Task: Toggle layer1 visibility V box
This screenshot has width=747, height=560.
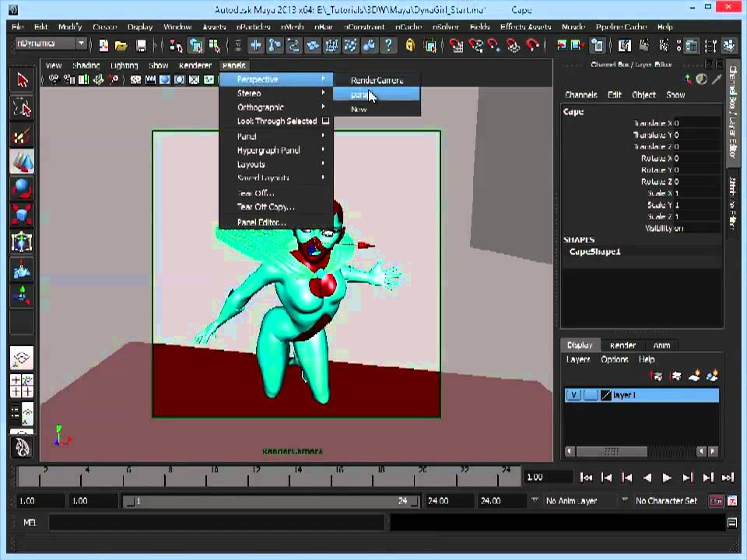Action: 573,395
